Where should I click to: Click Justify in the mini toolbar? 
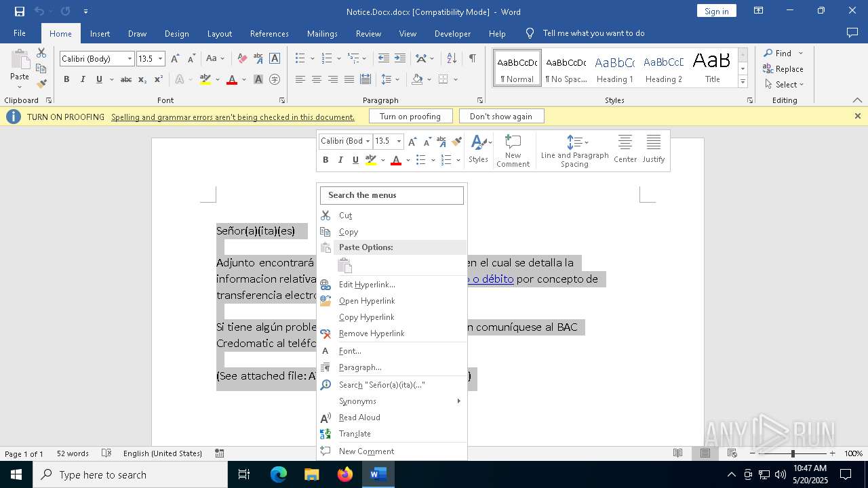pyautogui.click(x=654, y=149)
